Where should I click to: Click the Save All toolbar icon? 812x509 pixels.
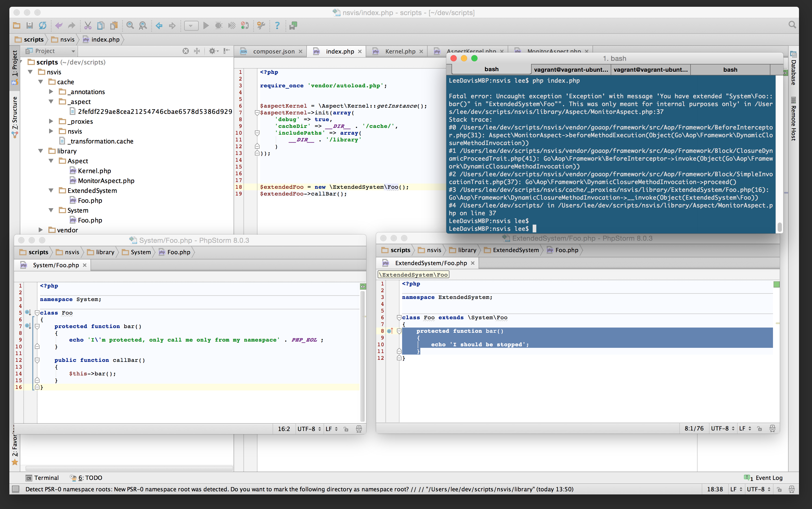(30, 25)
